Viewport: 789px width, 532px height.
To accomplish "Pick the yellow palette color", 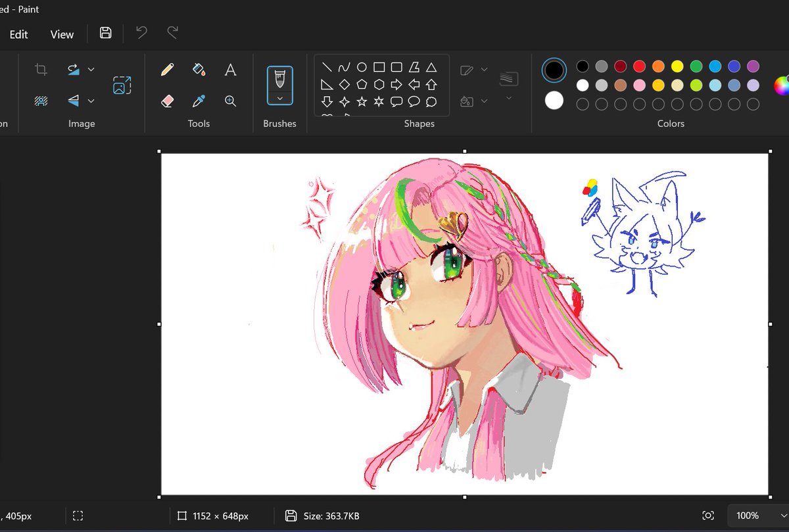I will tap(677, 66).
